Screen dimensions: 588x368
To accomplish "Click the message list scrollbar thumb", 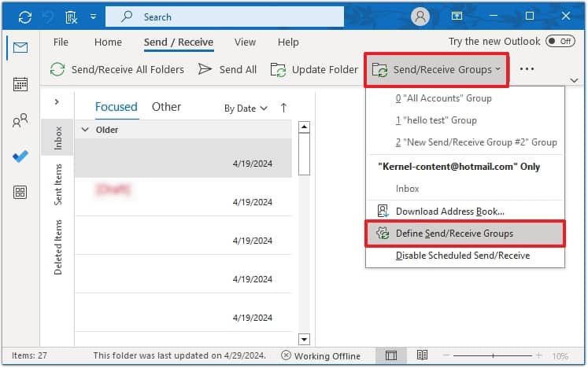I will [x=304, y=154].
